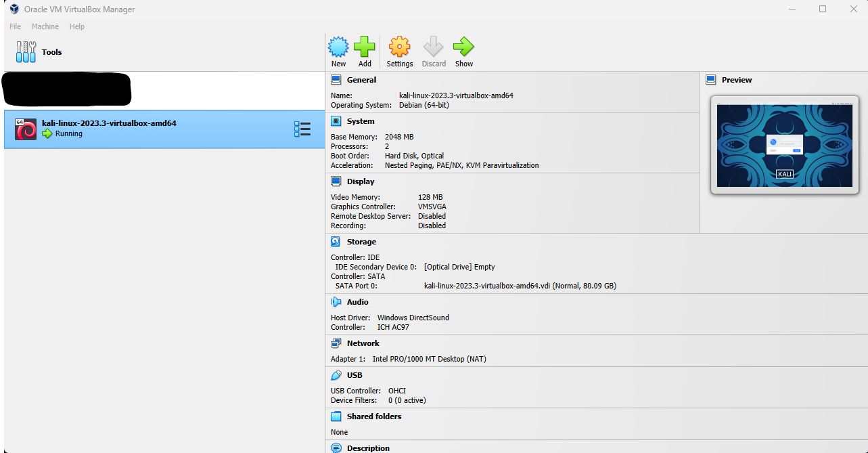The height and width of the screenshot is (453, 868).
Task: Click the General section monitor icon
Action: click(x=336, y=80)
